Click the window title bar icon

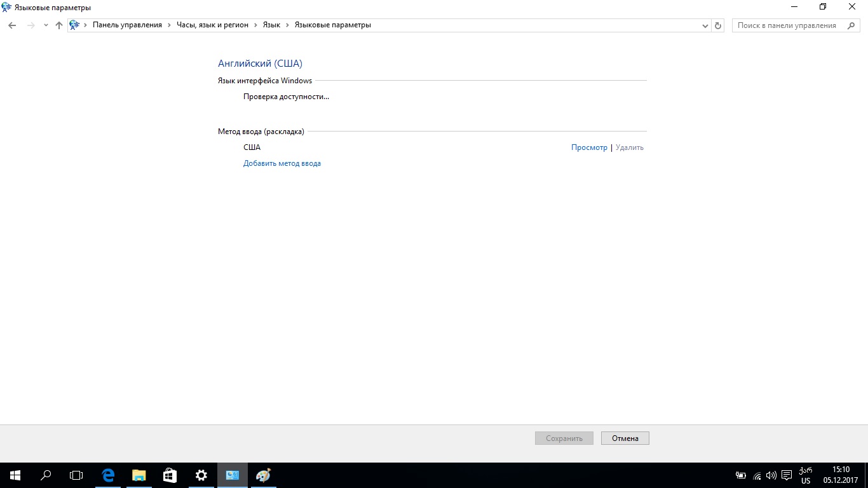7,7
